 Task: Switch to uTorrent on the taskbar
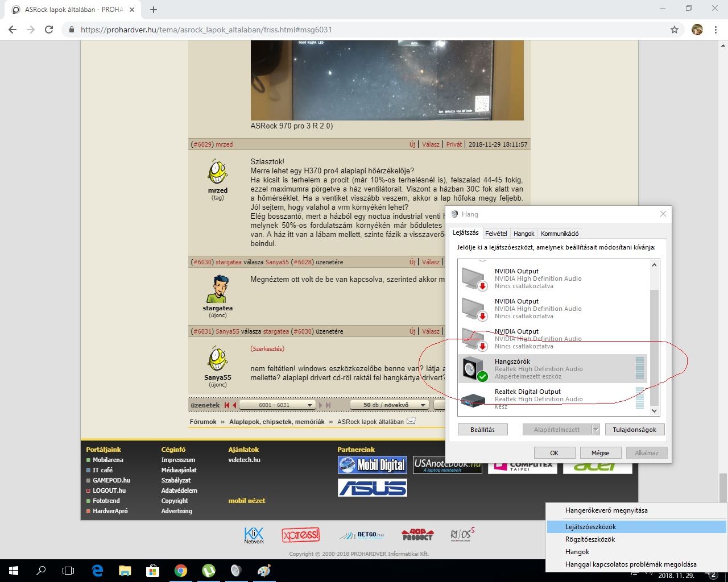(208, 571)
